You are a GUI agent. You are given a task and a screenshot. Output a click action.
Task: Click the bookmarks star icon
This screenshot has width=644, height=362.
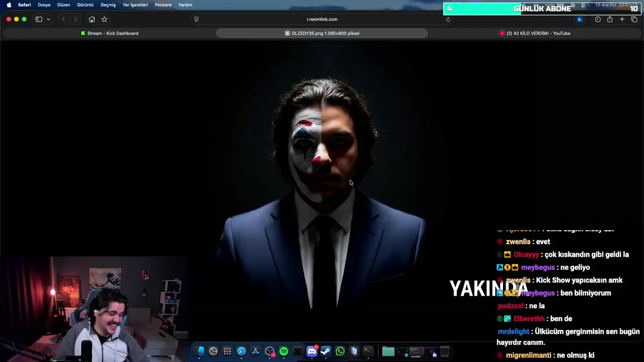[x=104, y=19]
